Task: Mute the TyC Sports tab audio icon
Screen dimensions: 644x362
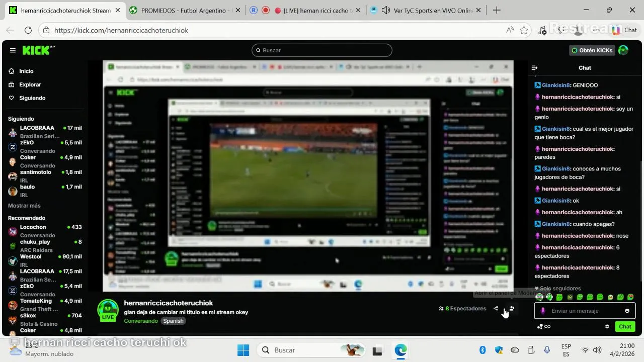Action: pyautogui.click(x=386, y=10)
